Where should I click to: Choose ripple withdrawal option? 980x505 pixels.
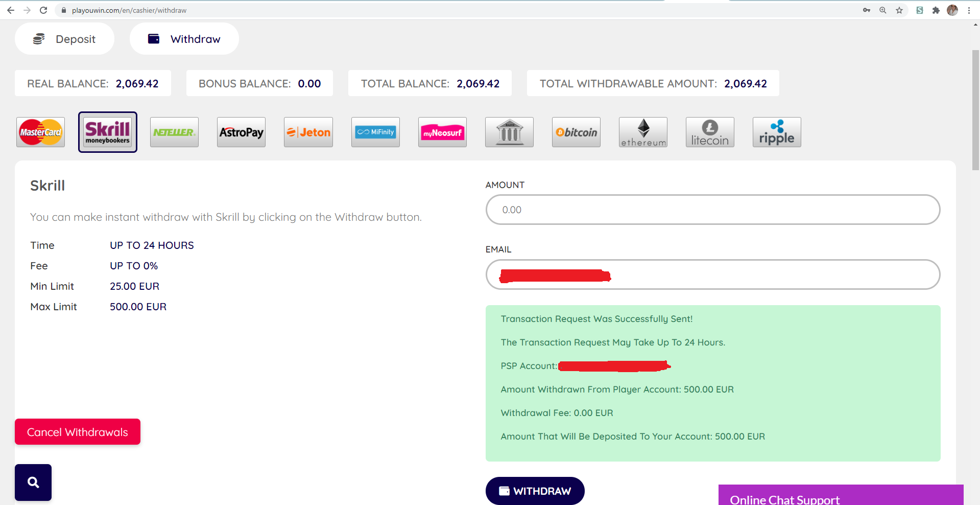pos(777,132)
